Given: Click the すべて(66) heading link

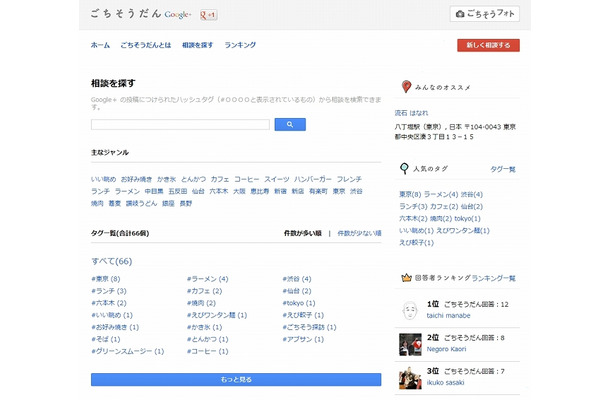Looking at the screenshot, I should click(x=112, y=261).
